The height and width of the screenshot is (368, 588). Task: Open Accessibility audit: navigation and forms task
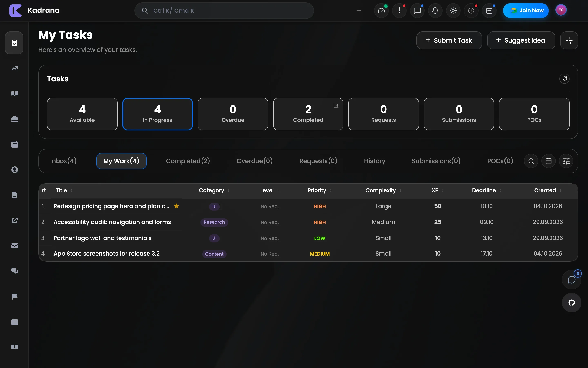pyautogui.click(x=112, y=222)
